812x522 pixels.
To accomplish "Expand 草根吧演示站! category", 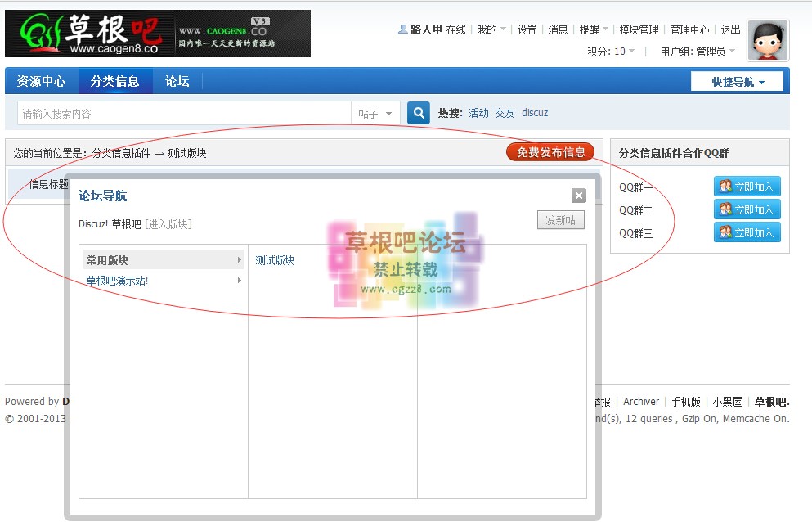I will (164, 281).
